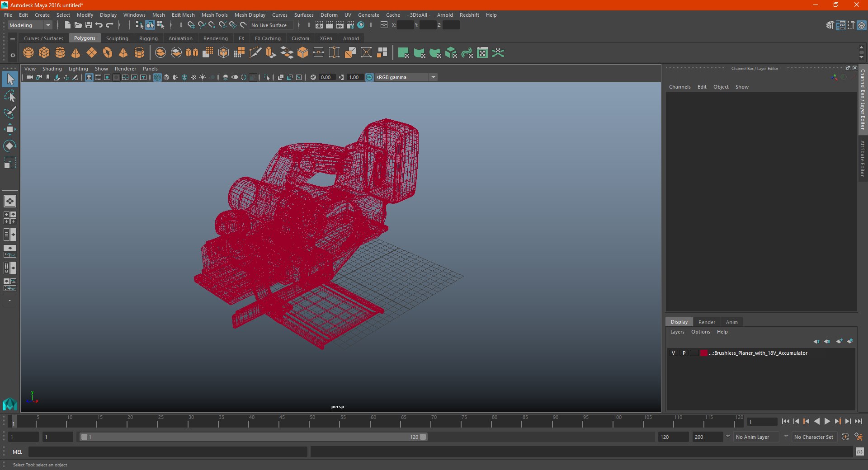Screen dimensions: 868x470
Task: Click the move layer up icon
Action: coord(816,341)
